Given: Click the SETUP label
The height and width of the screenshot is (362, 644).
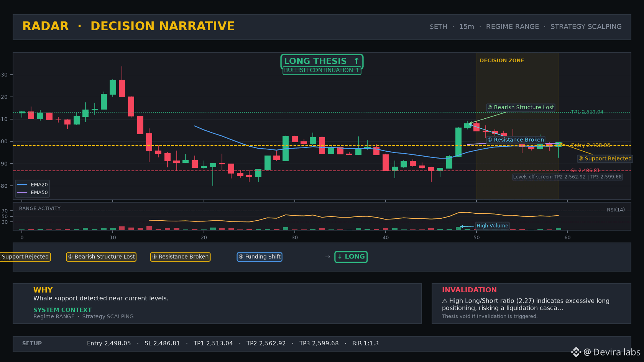Looking at the screenshot, I should tap(32, 343).
